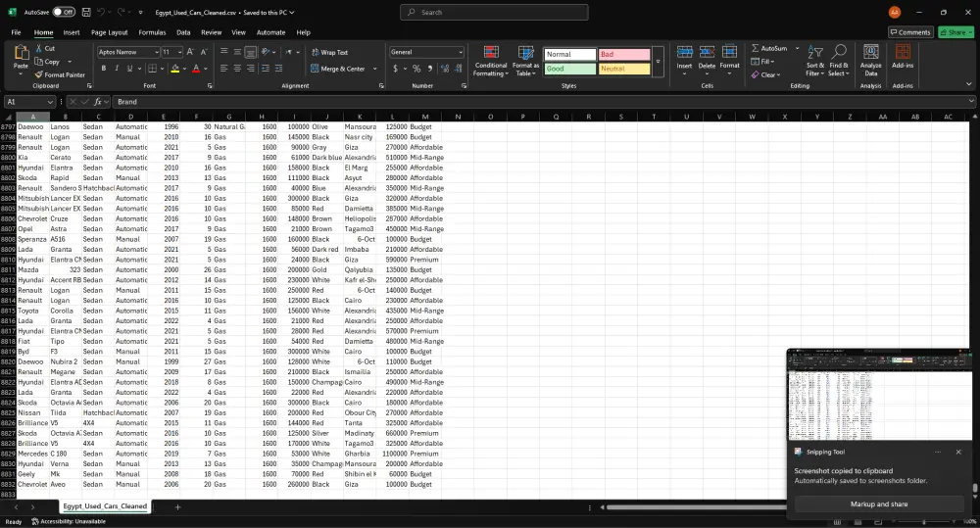Click the Insert Function fx icon

tap(97, 102)
